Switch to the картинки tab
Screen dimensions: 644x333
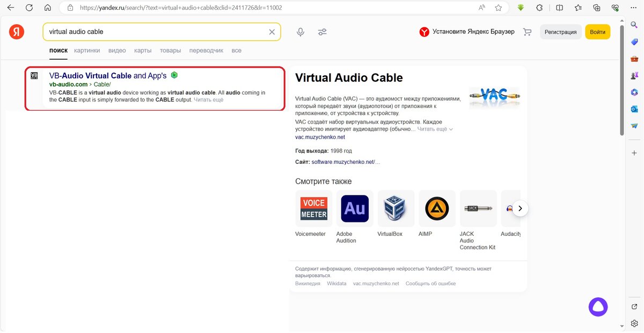tap(87, 50)
